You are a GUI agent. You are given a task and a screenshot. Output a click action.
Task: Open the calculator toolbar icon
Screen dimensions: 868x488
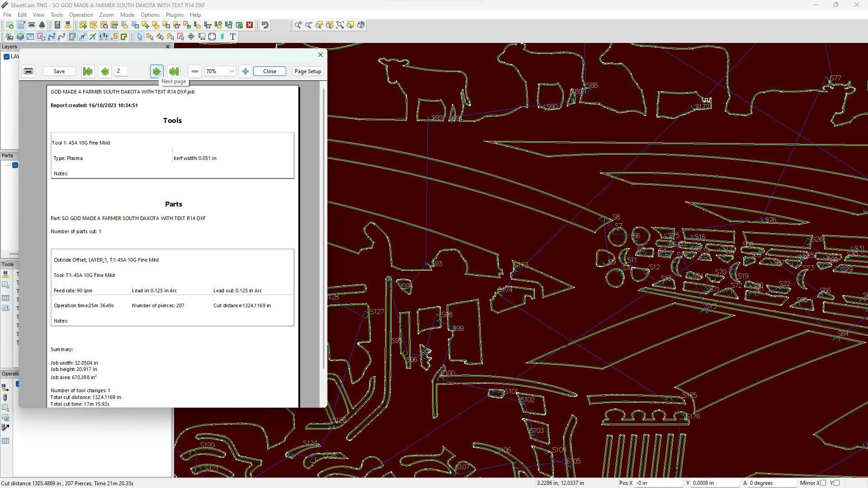coord(57,25)
